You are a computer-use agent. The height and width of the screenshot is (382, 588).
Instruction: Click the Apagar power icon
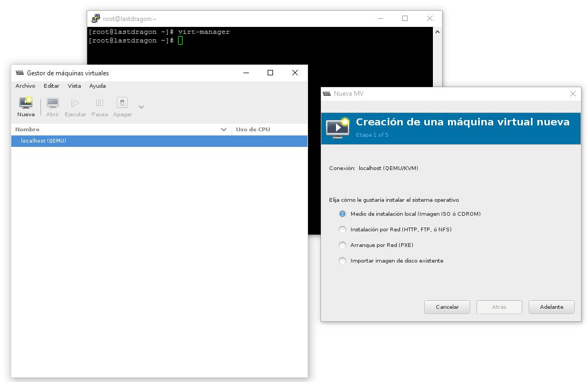[x=122, y=103]
